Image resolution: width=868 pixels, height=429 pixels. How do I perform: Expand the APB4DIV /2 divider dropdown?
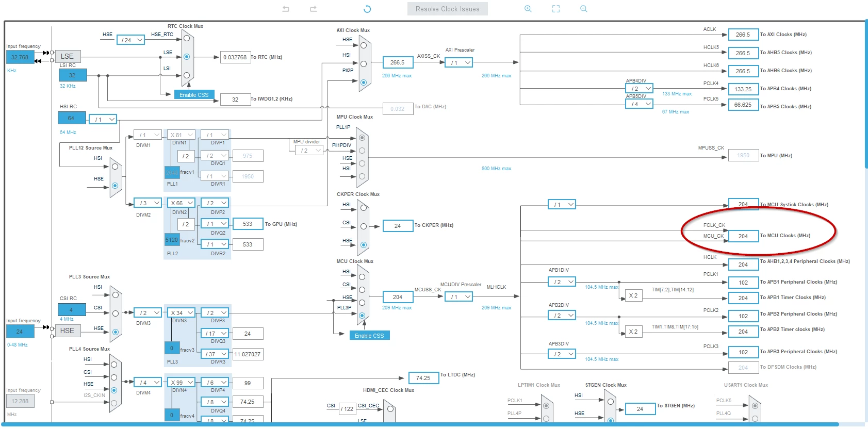pyautogui.click(x=639, y=89)
